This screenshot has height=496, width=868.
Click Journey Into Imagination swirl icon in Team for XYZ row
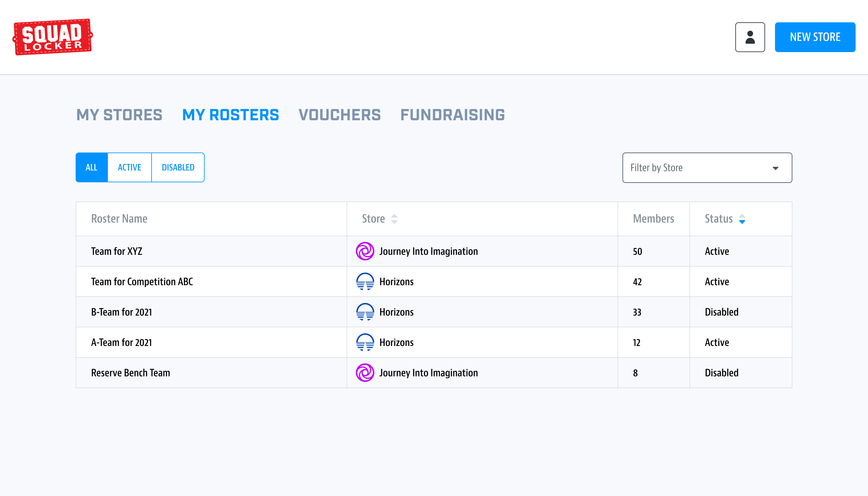(x=365, y=251)
